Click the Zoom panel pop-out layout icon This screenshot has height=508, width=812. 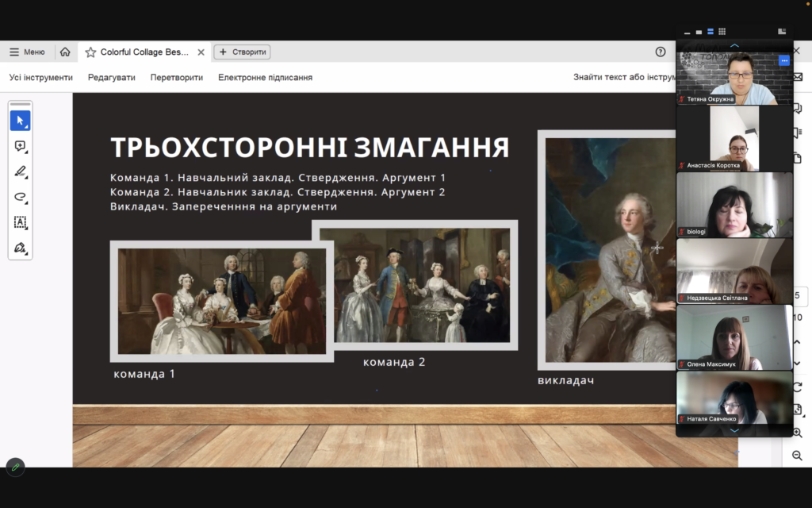click(x=782, y=32)
